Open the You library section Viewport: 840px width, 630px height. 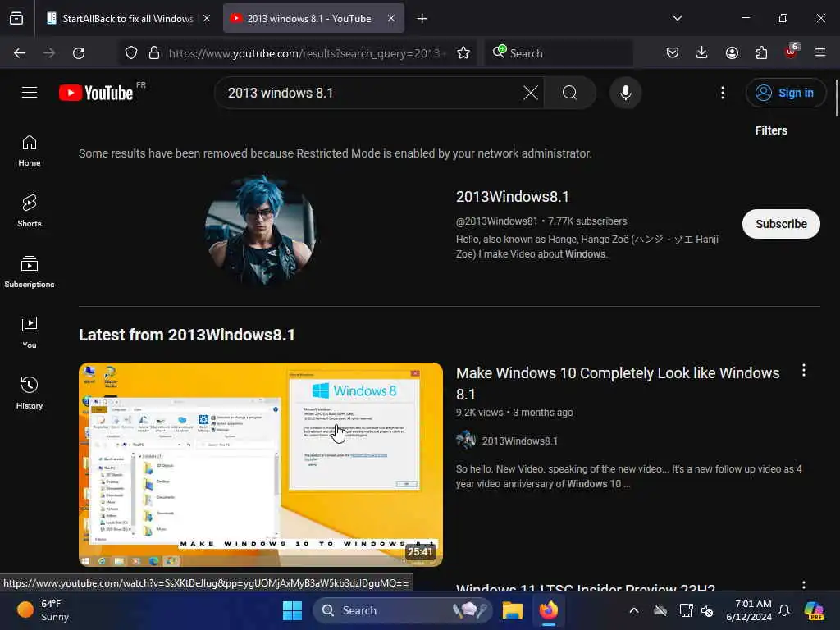[30, 332]
